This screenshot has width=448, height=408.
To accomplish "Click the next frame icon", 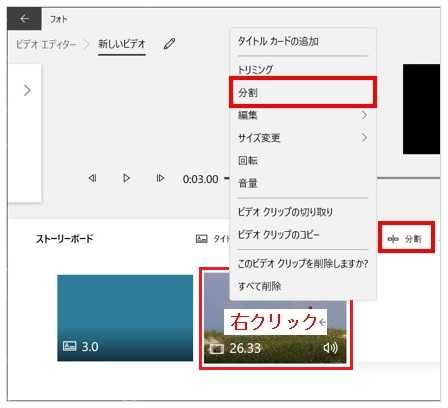I will pos(160,178).
